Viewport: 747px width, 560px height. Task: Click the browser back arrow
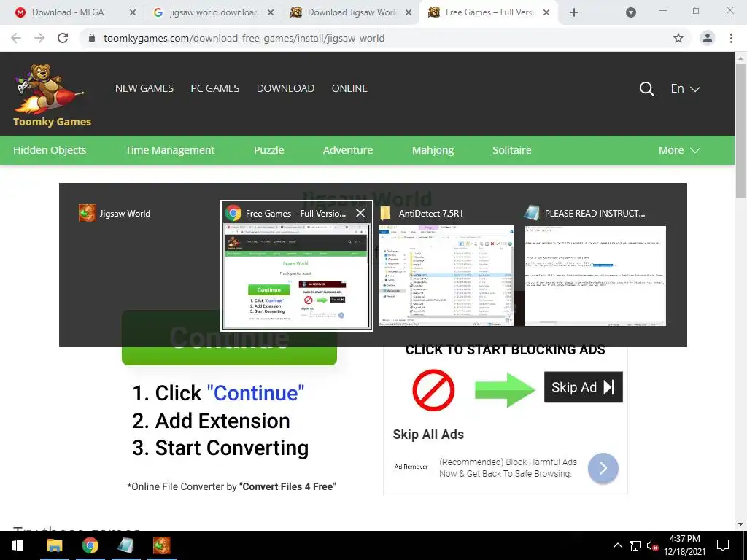(16, 38)
